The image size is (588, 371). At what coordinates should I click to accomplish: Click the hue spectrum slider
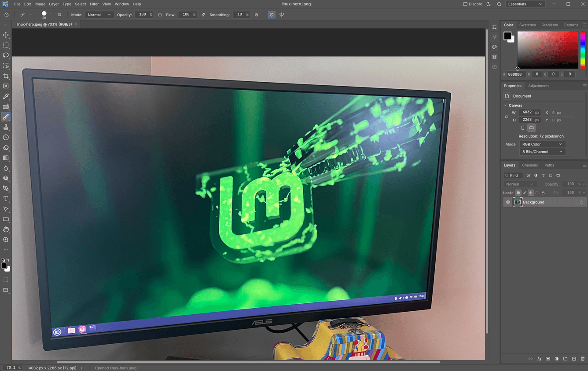[583, 50]
